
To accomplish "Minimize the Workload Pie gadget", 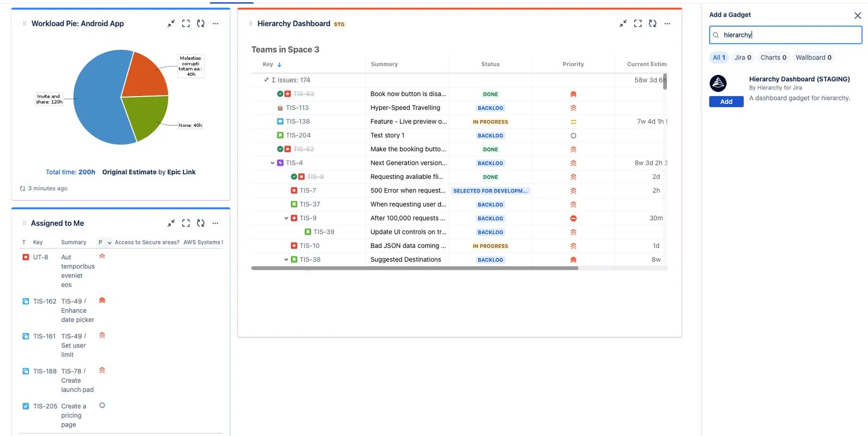I will tap(171, 23).
